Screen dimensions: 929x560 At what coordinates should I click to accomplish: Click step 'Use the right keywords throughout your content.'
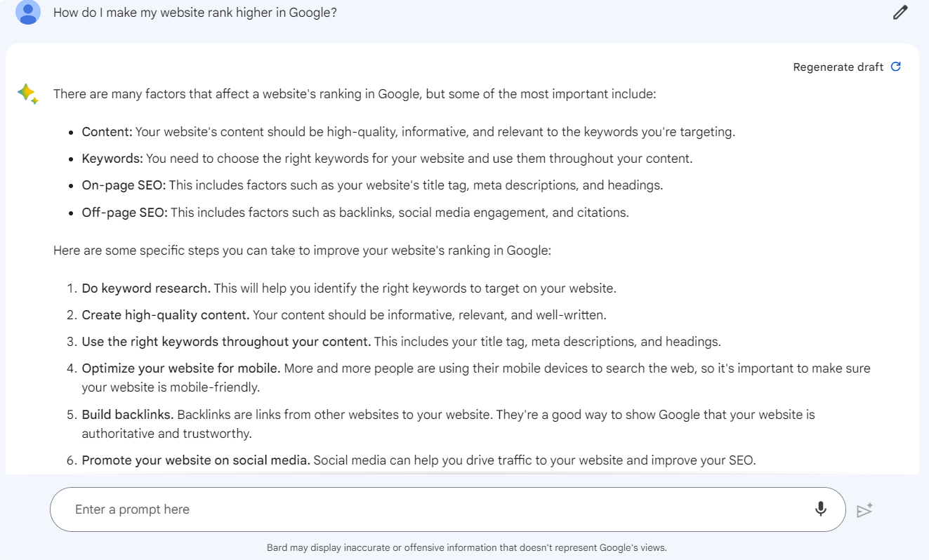(x=226, y=342)
